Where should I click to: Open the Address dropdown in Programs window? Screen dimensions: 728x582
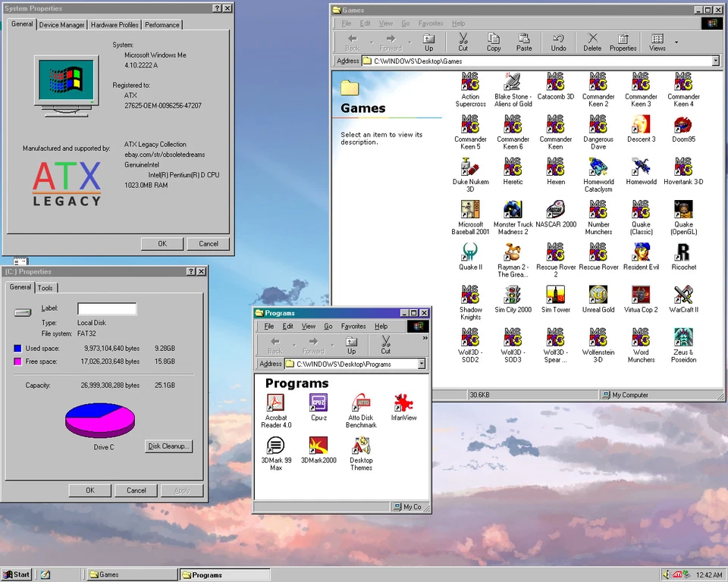coord(422,364)
